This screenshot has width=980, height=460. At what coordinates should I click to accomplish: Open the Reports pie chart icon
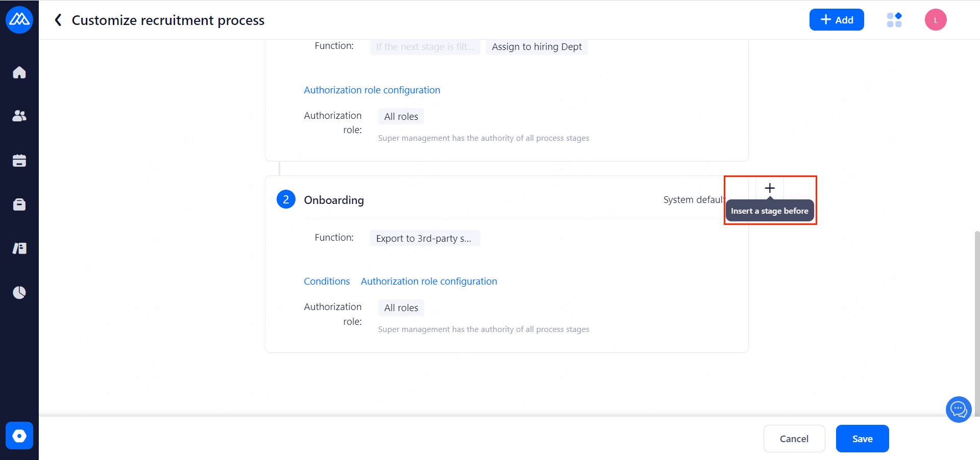tap(19, 292)
